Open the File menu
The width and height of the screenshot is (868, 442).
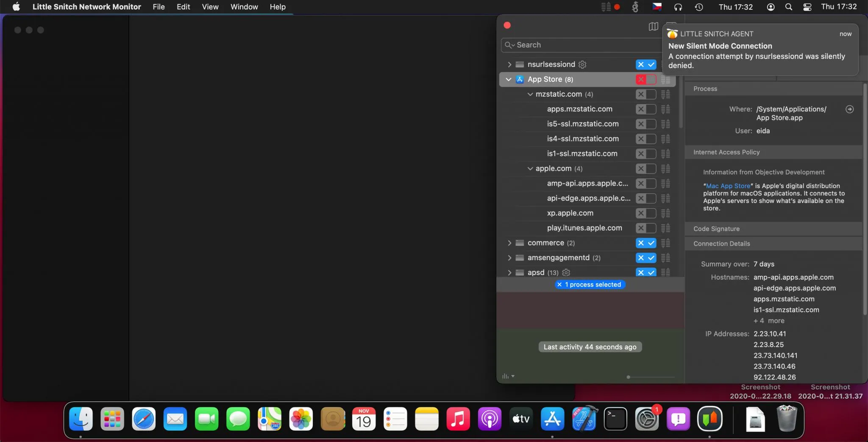[x=159, y=7]
